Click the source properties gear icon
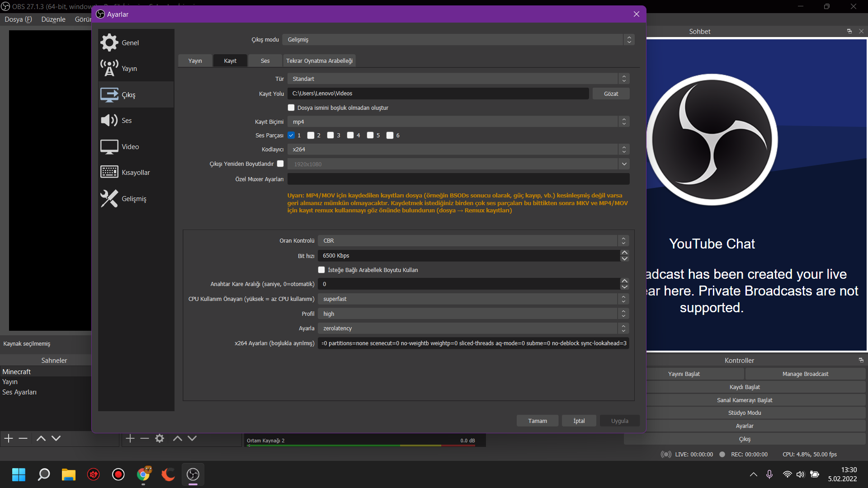Viewport: 868px width, 488px height. click(x=160, y=438)
